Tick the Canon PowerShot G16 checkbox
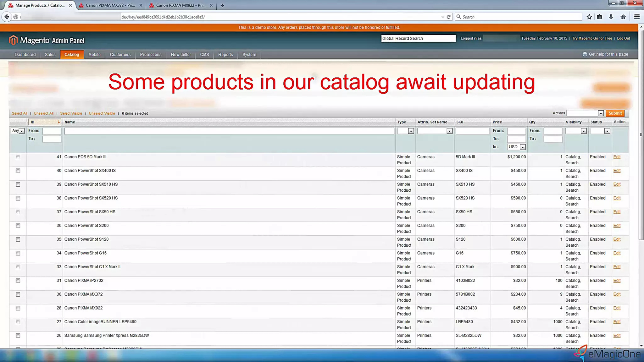 click(x=18, y=253)
